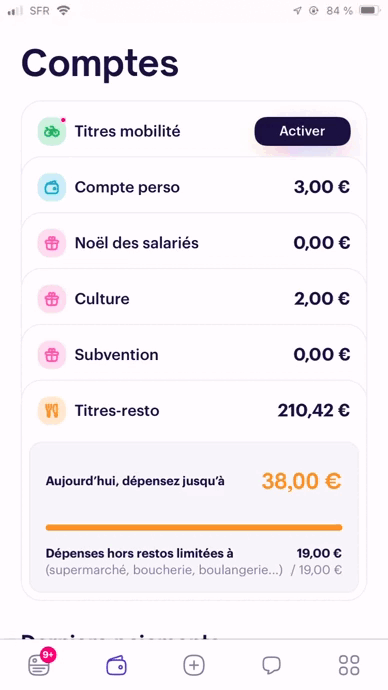This screenshot has width=388, height=690.
Task: Open the Compte perso account row
Action: [x=194, y=187]
